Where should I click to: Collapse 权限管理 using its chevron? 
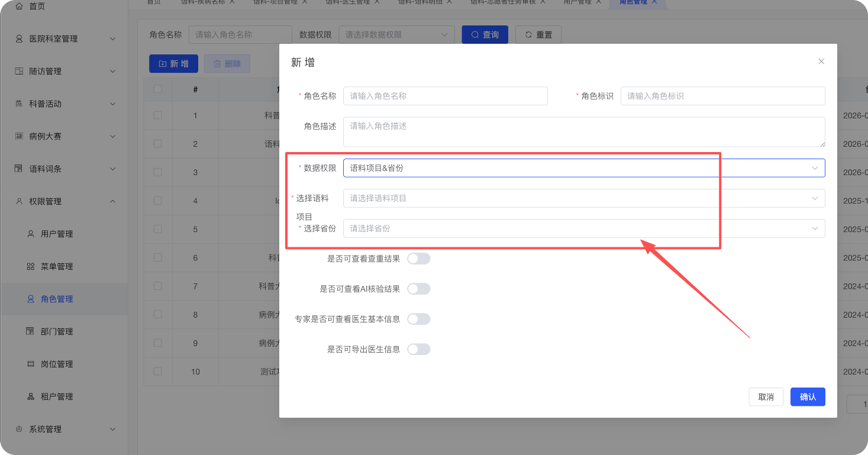point(113,201)
